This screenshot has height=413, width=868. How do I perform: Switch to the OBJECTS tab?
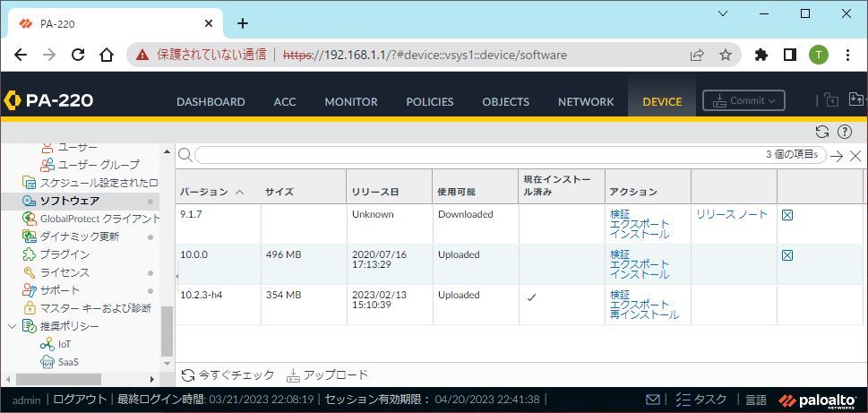[x=505, y=102]
